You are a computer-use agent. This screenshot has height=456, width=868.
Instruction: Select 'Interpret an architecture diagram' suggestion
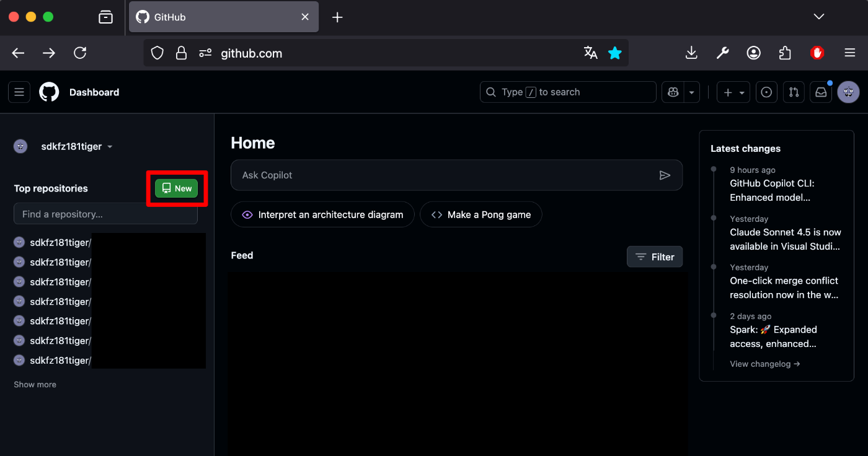point(322,214)
